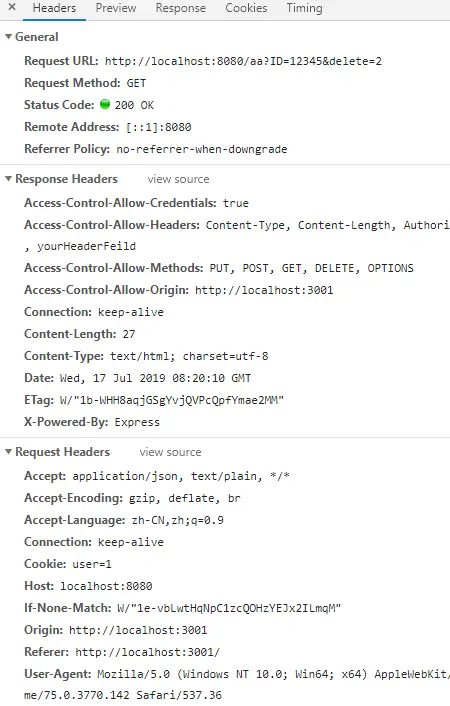450x706 pixels.
Task: Click the Cookie user=1 value
Action: 92,564
